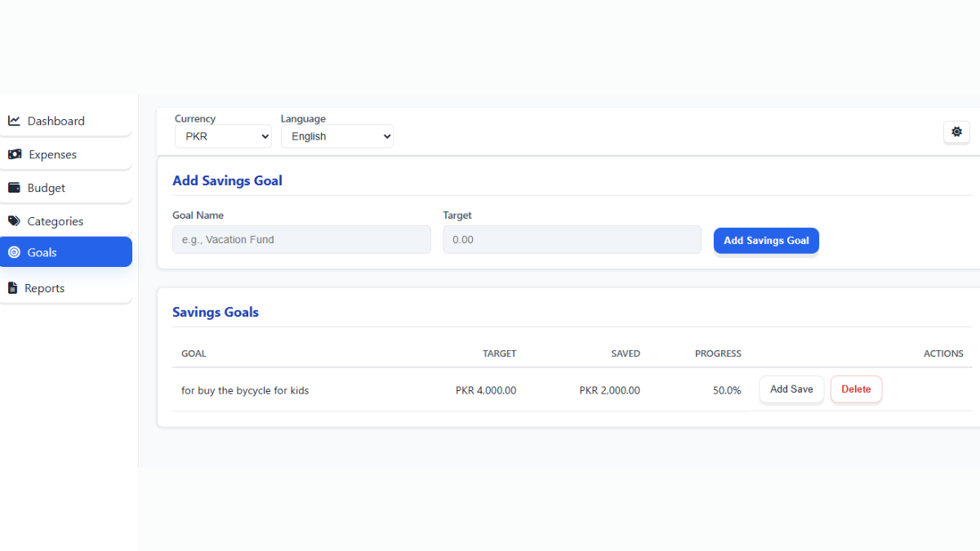This screenshot has width=980, height=551.
Task: Open settings via the gear icon
Action: (x=956, y=131)
